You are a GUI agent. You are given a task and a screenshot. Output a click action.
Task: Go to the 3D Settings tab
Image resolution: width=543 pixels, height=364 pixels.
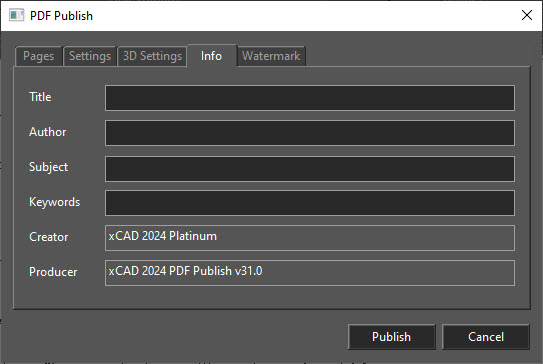(x=152, y=56)
